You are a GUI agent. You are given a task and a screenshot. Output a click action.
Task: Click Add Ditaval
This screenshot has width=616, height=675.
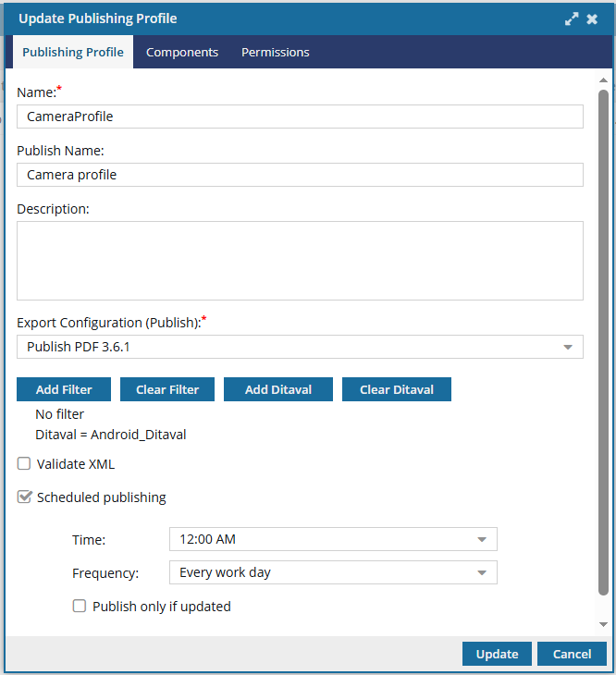277,389
